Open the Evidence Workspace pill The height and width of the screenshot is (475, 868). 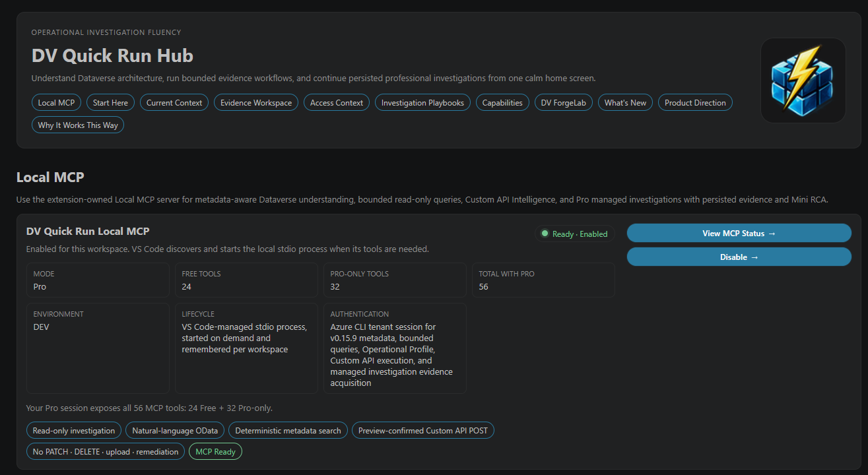pos(256,102)
